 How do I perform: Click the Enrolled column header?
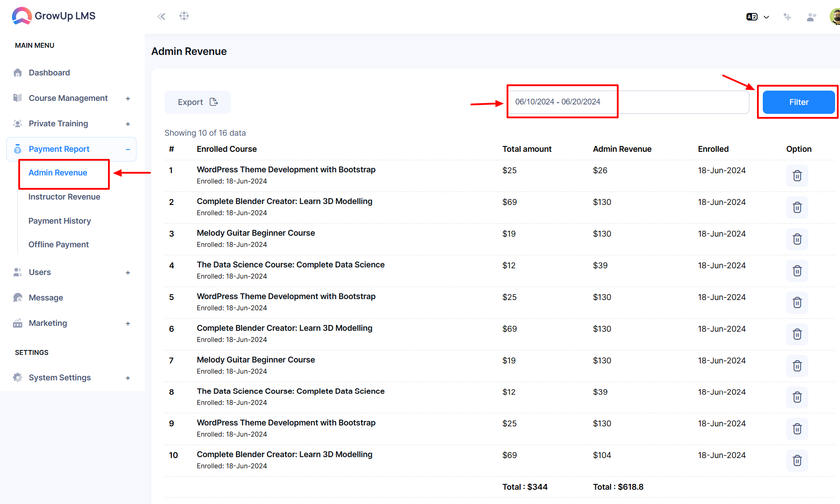(713, 149)
